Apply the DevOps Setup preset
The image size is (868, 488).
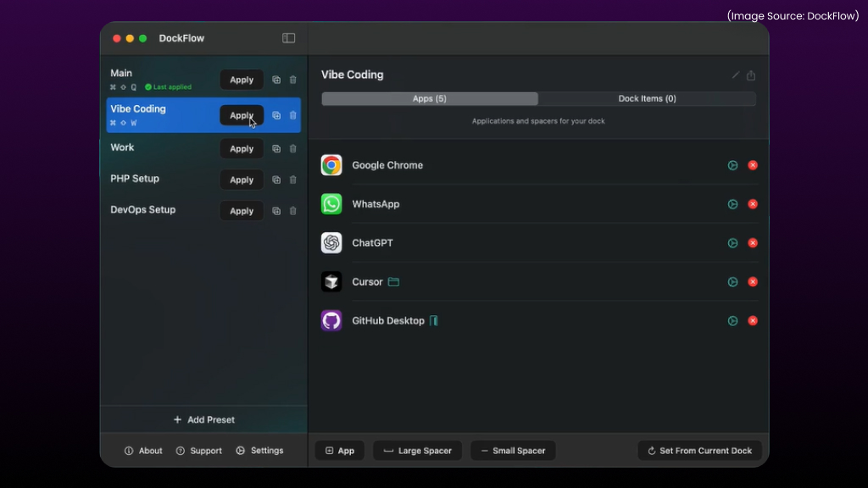(242, 211)
